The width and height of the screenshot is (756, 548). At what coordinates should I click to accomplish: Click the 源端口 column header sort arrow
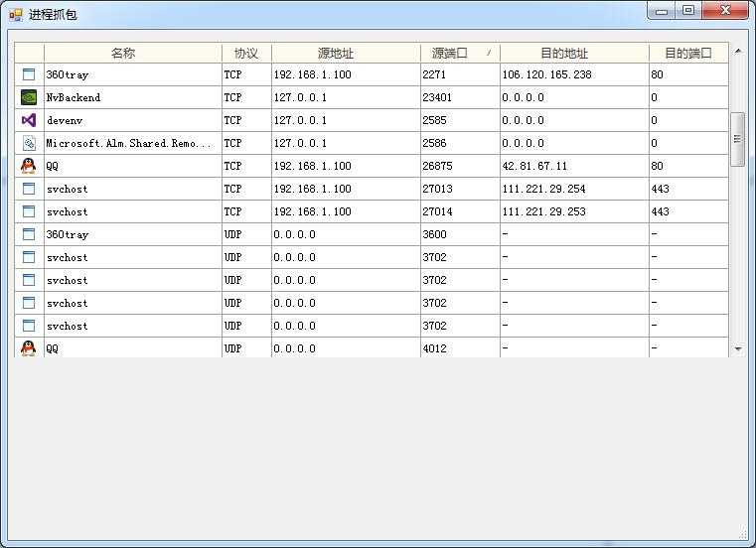[x=489, y=53]
